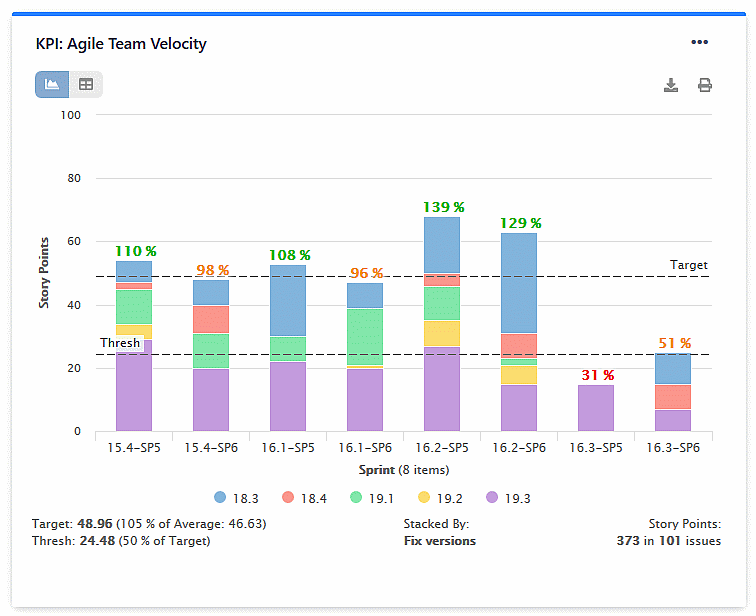
Task: Click the 139 % label above 16.2-SP5
Action: pyautogui.click(x=442, y=207)
